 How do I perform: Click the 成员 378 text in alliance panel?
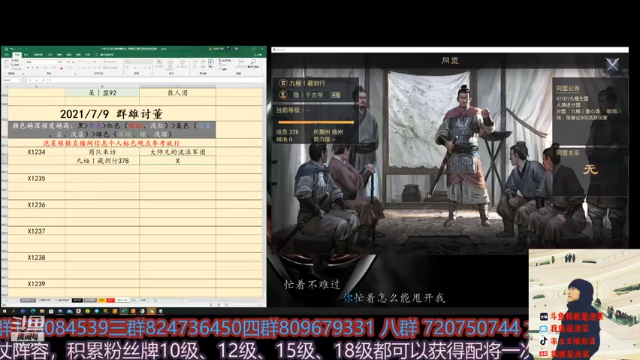(x=287, y=132)
